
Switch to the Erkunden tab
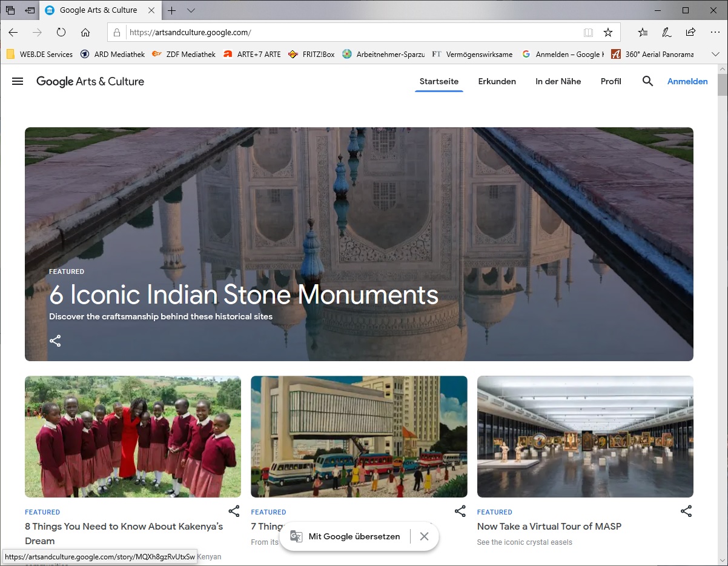point(497,81)
